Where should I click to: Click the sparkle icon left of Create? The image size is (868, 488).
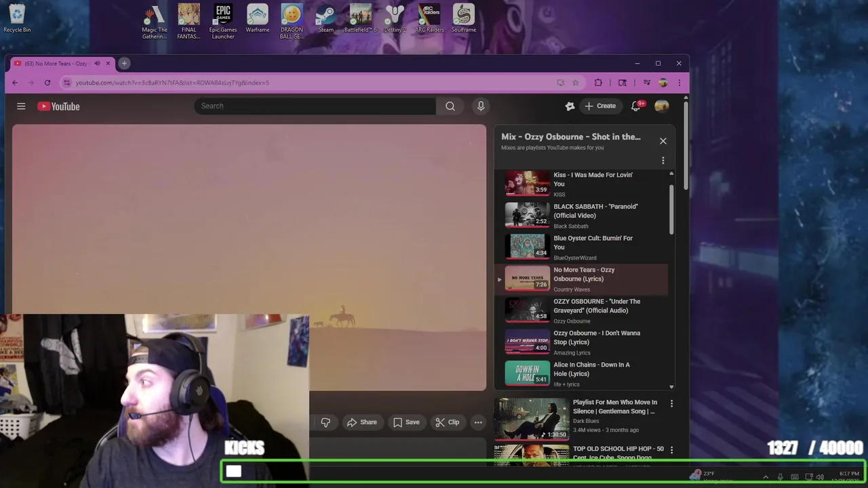(x=570, y=106)
